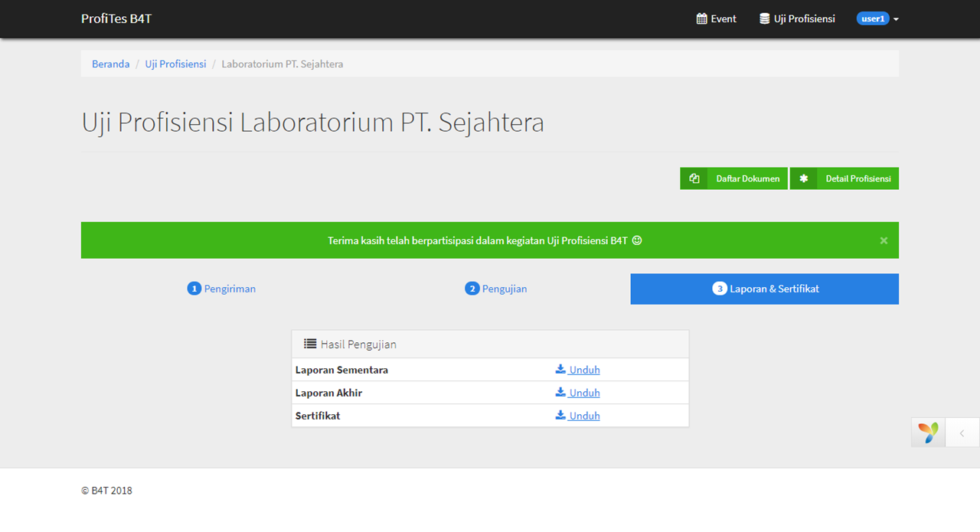
Task: Dismiss the green thank-you alert
Action: pyautogui.click(x=884, y=240)
